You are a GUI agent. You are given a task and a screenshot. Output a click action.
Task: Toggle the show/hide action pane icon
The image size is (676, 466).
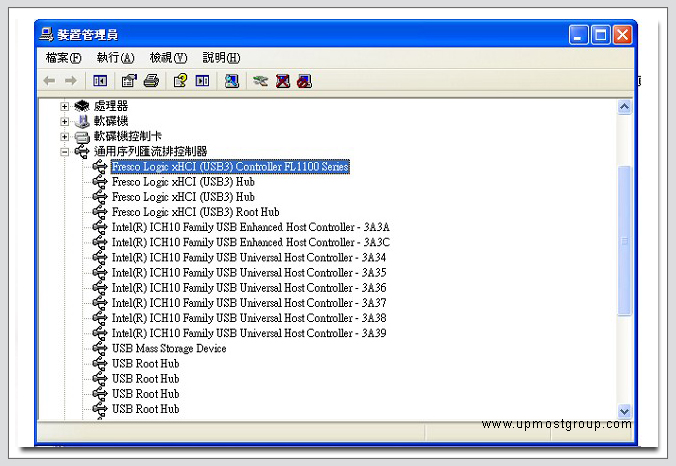(202, 81)
